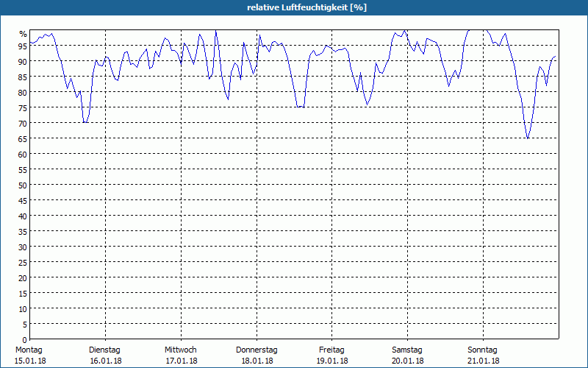
Task: Select the '20.01.18' date label
Action: click(408, 361)
